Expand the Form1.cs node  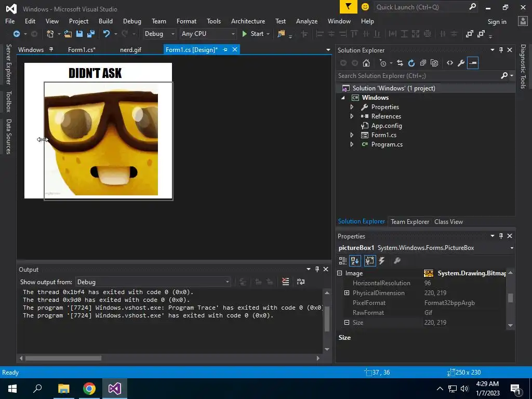pyautogui.click(x=352, y=135)
